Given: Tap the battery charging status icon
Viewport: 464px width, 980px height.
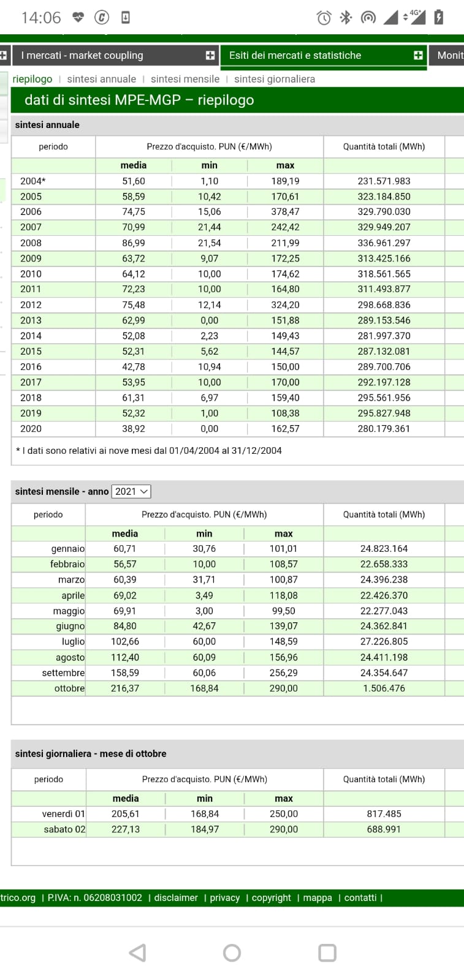Looking at the screenshot, I should pos(438,17).
